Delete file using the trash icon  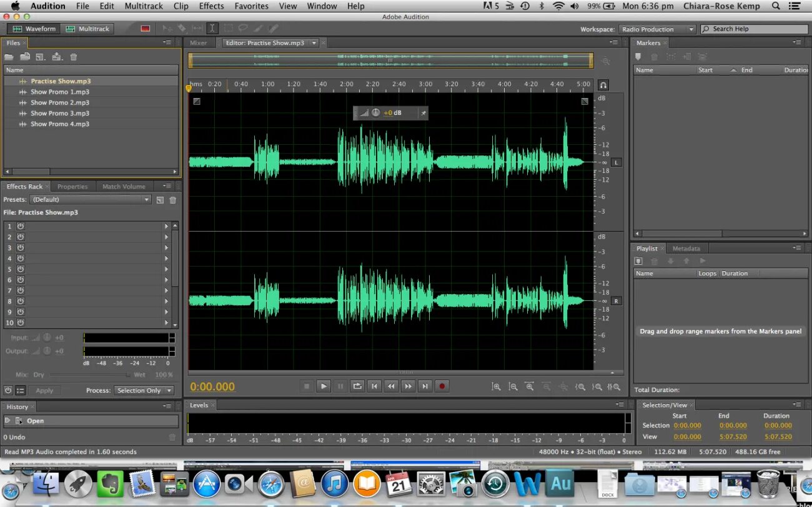click(73, 56)
